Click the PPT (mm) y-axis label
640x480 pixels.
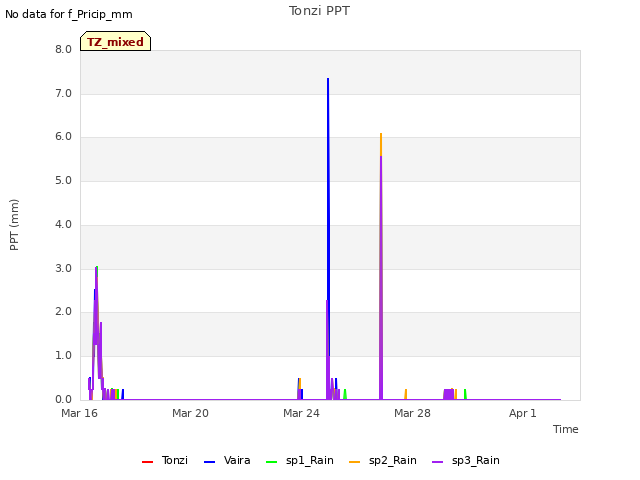point(14,224)
